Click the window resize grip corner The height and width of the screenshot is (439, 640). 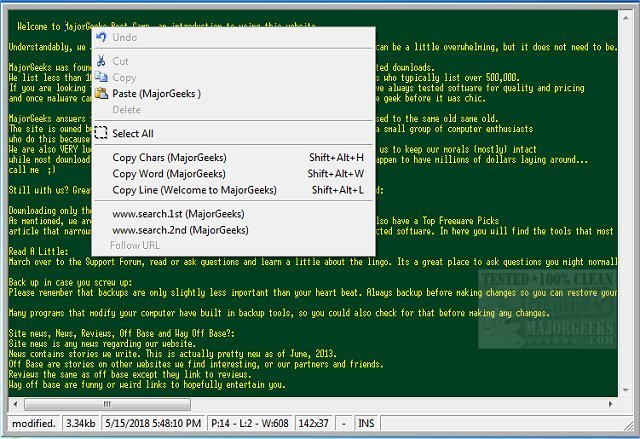pos(629,426)
